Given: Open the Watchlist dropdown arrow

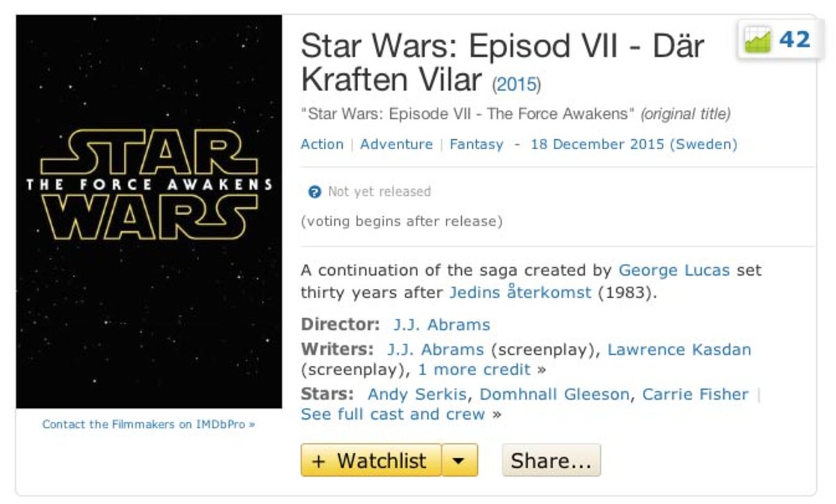Looking at the screenshot, I should (460, 461).
